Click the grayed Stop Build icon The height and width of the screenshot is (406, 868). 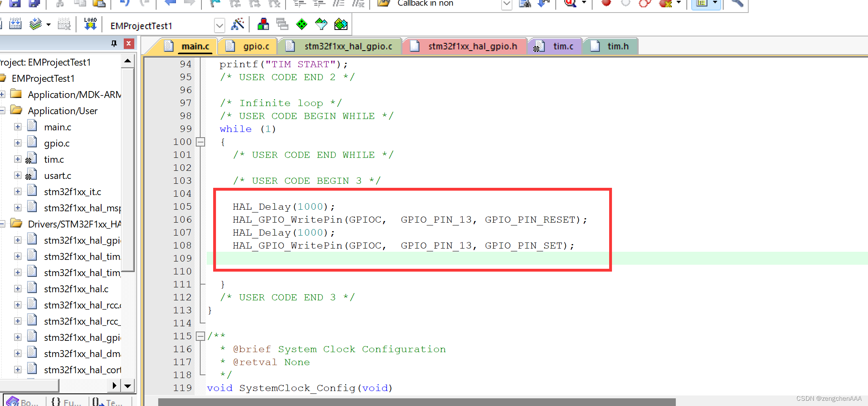64,24
